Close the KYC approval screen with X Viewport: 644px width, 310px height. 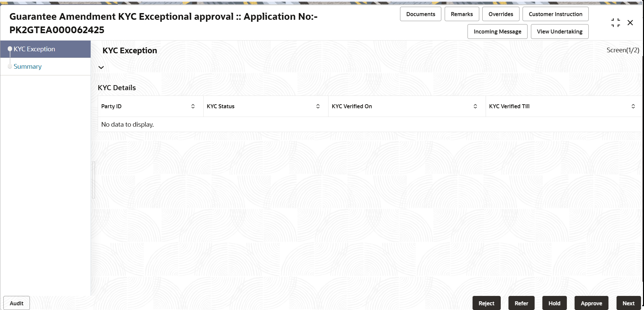630,22
